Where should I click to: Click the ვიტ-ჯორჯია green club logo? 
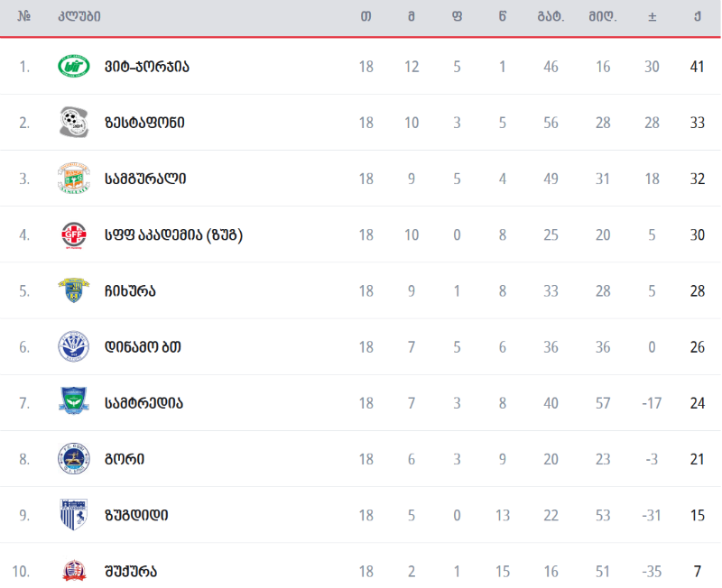coord(74,66)
